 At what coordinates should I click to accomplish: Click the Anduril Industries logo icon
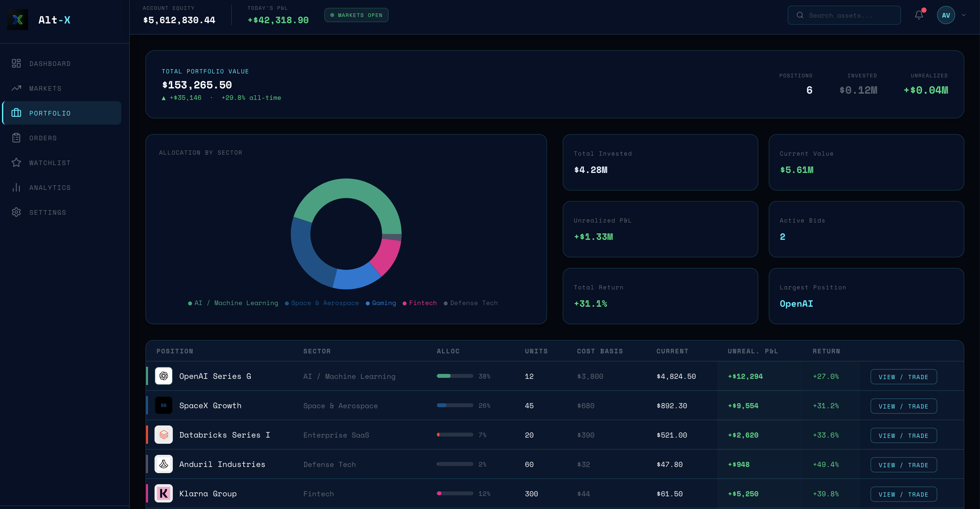[x=164, y=464]
